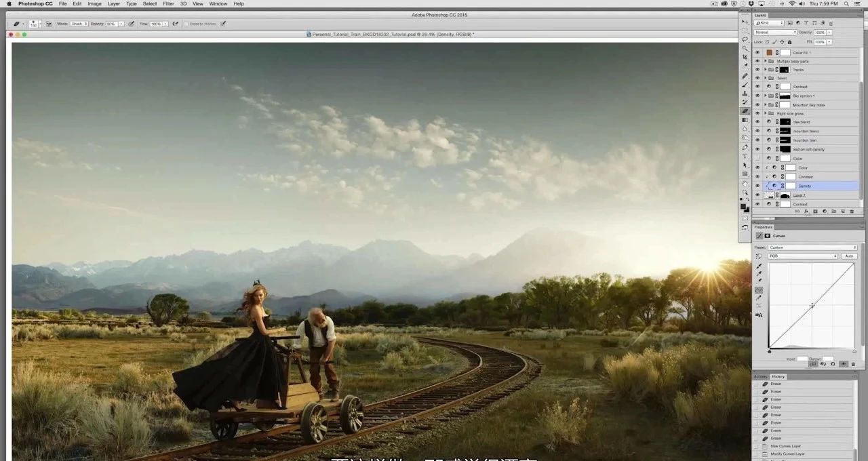Click the layer Fill value field

tap(820, 42)
